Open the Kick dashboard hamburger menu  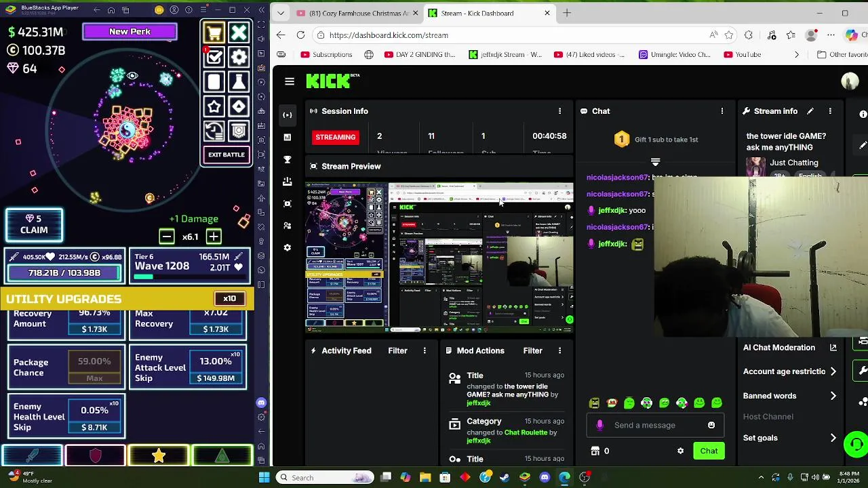290,81
